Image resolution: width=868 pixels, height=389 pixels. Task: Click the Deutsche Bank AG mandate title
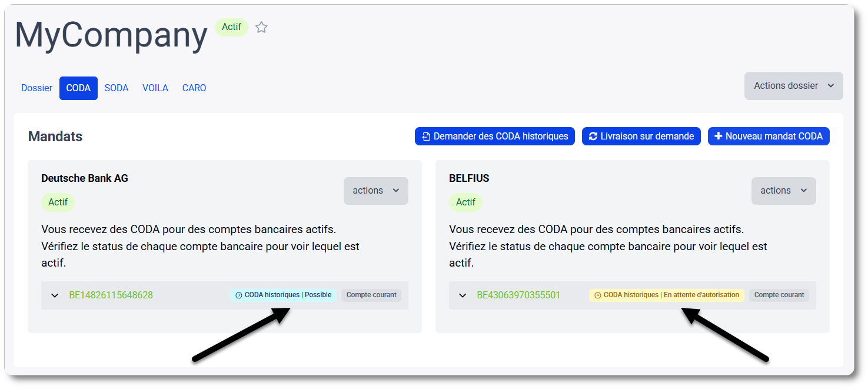(x=85, y=178)
